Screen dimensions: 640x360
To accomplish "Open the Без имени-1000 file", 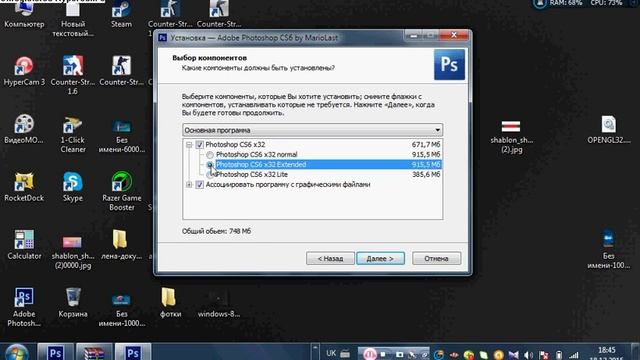I will tap(121, 310).
